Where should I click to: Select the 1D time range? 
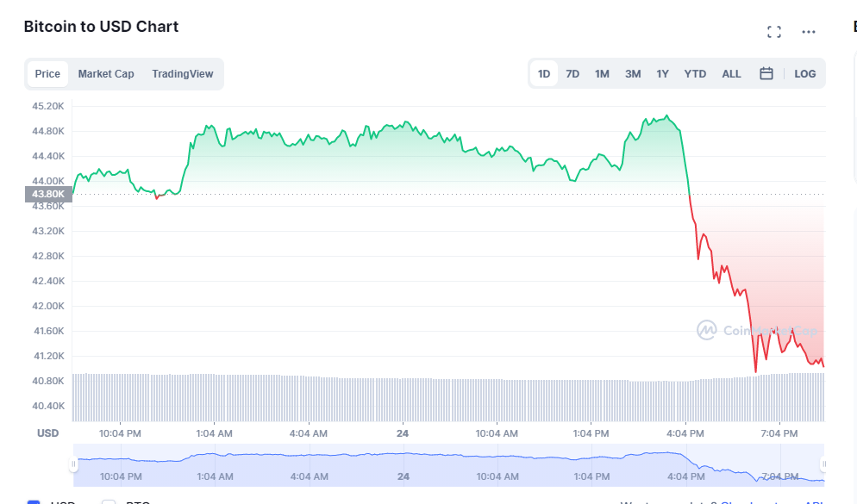tap(544, 74)
